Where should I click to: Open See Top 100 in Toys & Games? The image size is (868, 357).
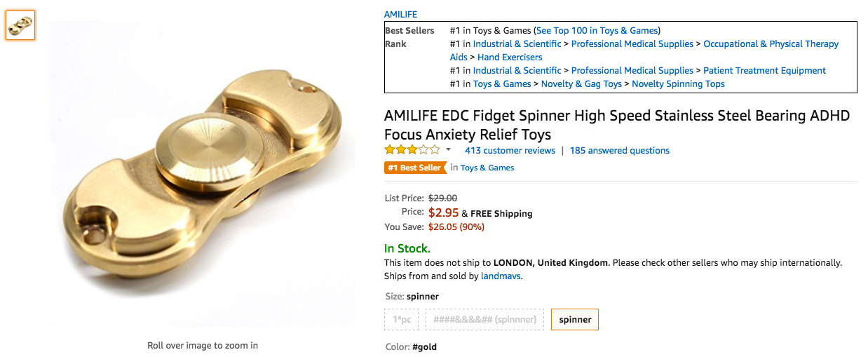coord(597,31)
